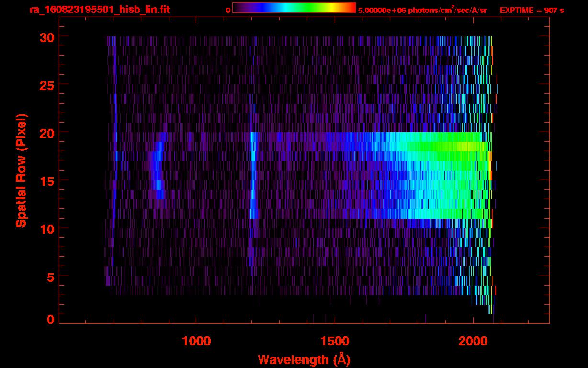Click the Wavelength (Å) axis title
Viewport: 588px width, 368px height.
click(x=304, y=359)
